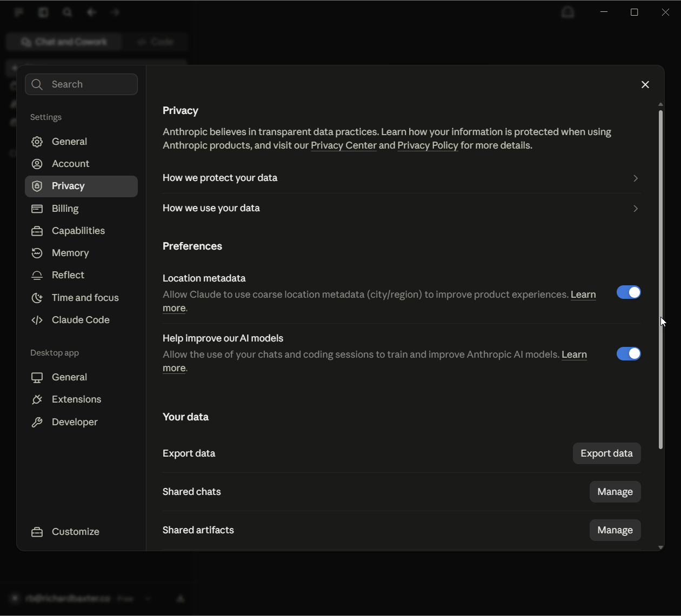681x616 pixels.
Task: Click the Desktop app sidebar section label
Action: (x=55, y=353)
